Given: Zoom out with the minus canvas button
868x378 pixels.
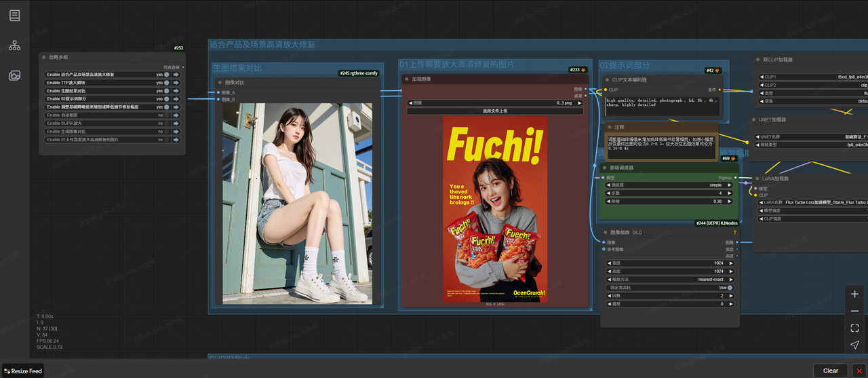Looking at the screenshot, I should click(x=854, y=311).
